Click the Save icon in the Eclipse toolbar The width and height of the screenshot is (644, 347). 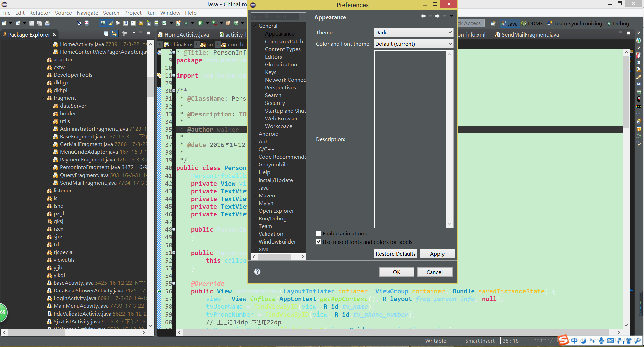32,23
